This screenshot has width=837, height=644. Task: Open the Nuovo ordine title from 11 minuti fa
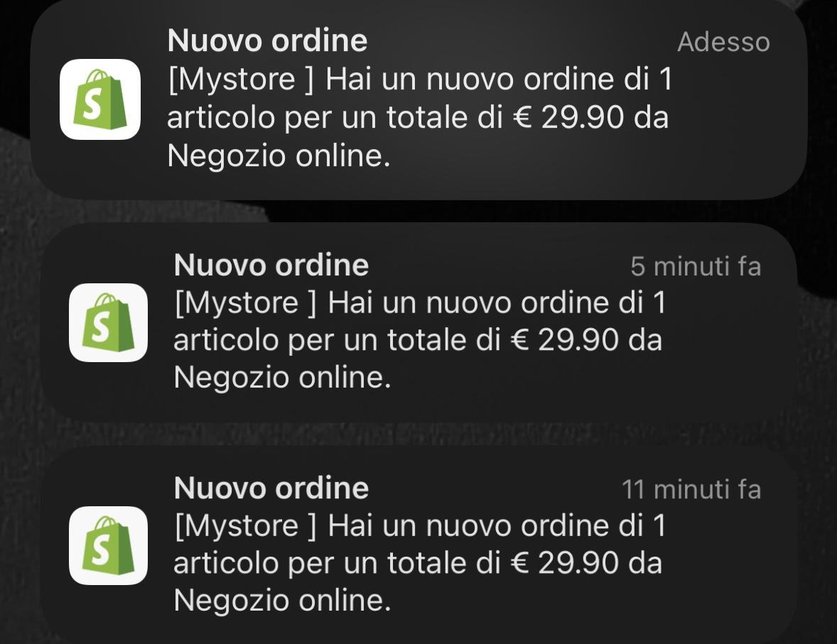coord(271,488)
